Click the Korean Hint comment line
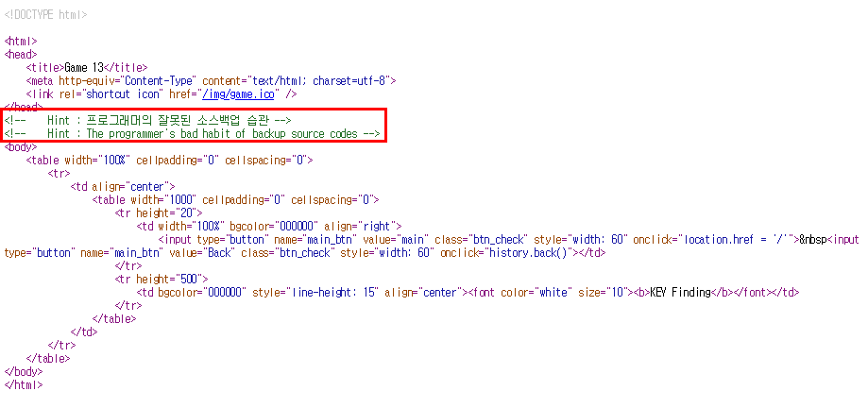The height and width of the screenshot is (408, 868). click(x=147, y=120)
